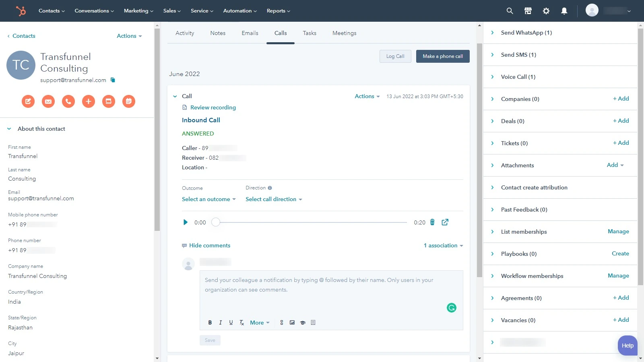Open notifications from the bell icon
The height and width of the screenshot is (362, 644).
pos(564,11)
